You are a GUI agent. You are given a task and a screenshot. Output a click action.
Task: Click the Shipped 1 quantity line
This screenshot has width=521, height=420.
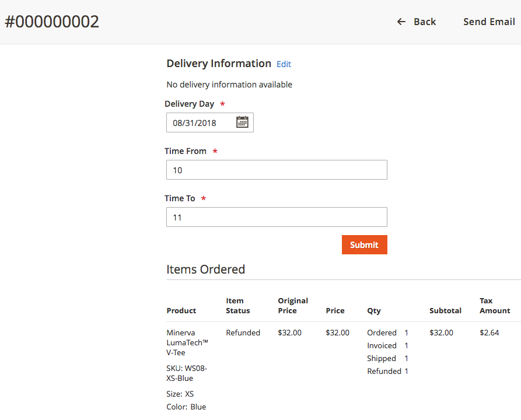(x=387, y=359)
